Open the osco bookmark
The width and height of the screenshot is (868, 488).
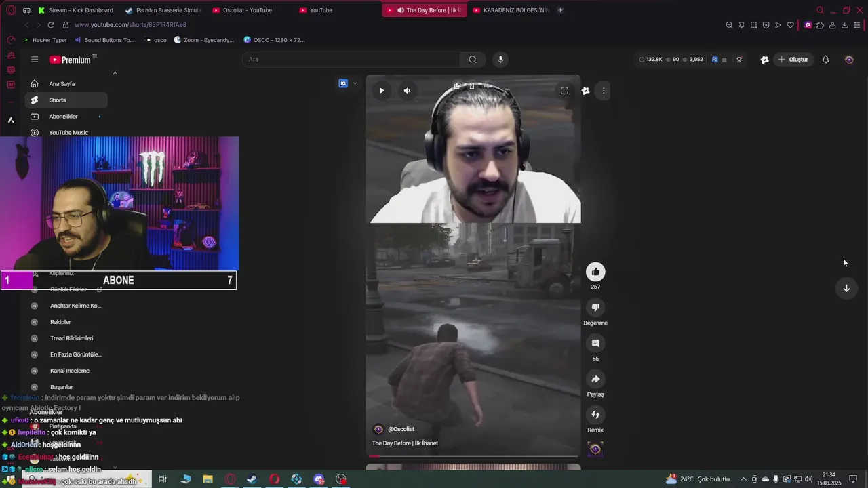pyautogui.click(x=155, y=40)
